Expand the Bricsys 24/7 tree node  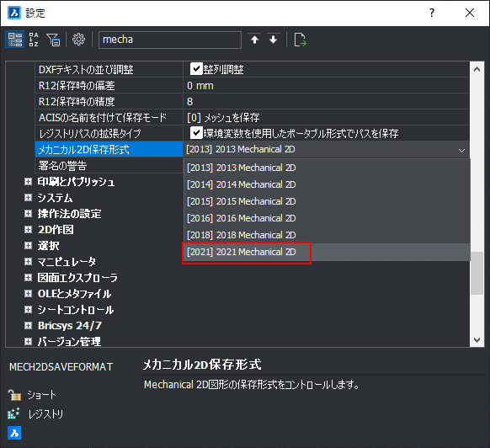(28, 326)
